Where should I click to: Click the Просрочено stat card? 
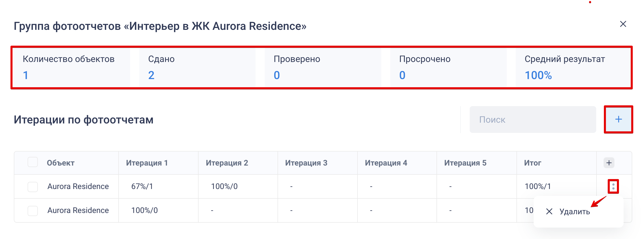448,67
